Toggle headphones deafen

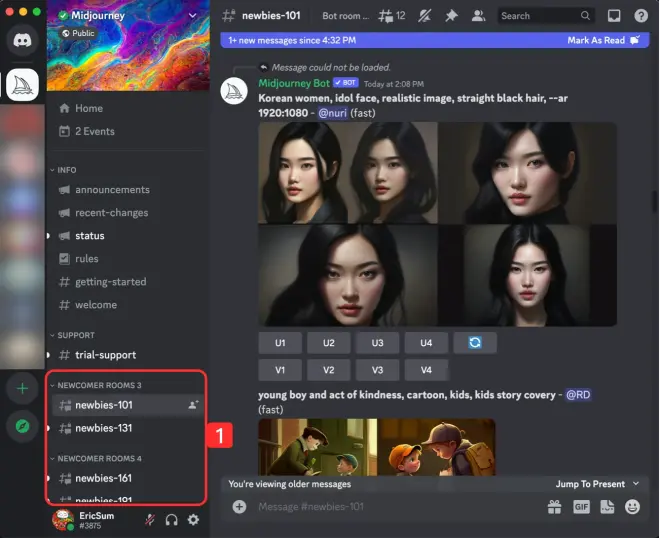pos(171,519)
